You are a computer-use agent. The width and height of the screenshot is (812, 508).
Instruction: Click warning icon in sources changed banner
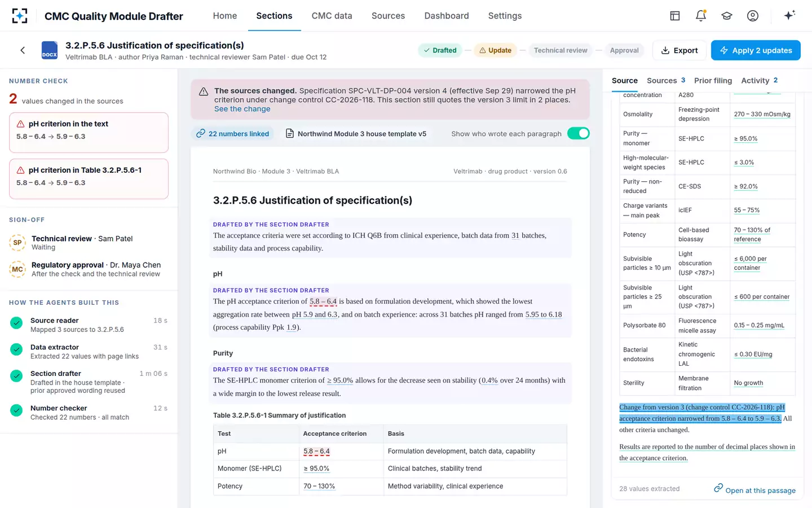tap(204, 91)
